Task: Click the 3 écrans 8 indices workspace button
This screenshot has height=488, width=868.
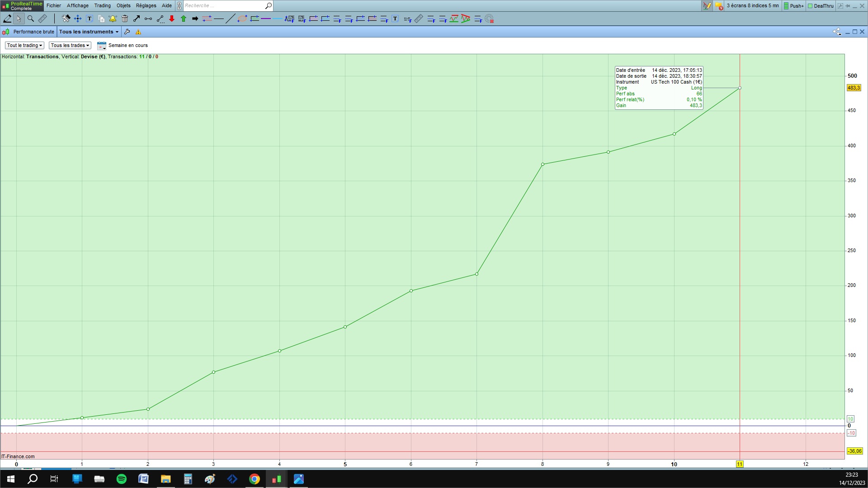Action: 752,5
